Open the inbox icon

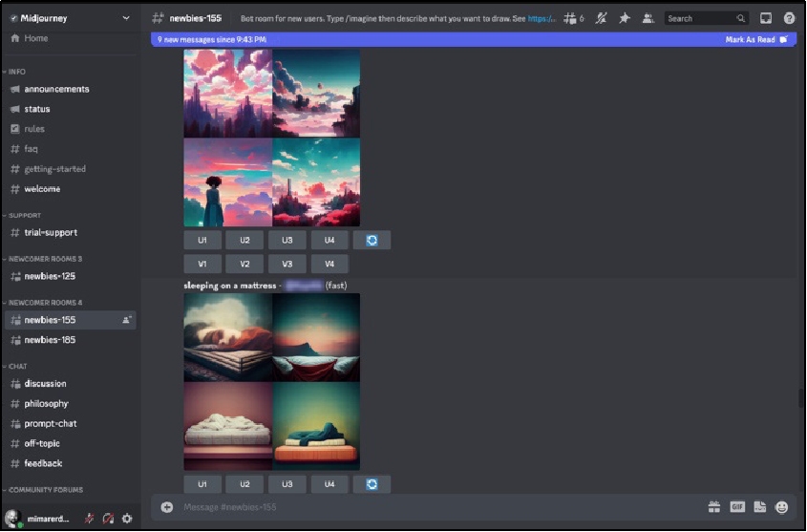click(x=766, y=18)
